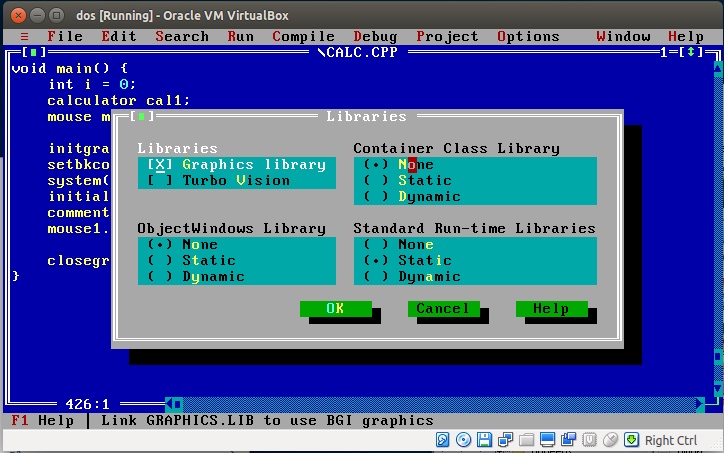This screenshot has width=724, height=453.
Task: Open the File menu
Action: (x=65, y=36)
